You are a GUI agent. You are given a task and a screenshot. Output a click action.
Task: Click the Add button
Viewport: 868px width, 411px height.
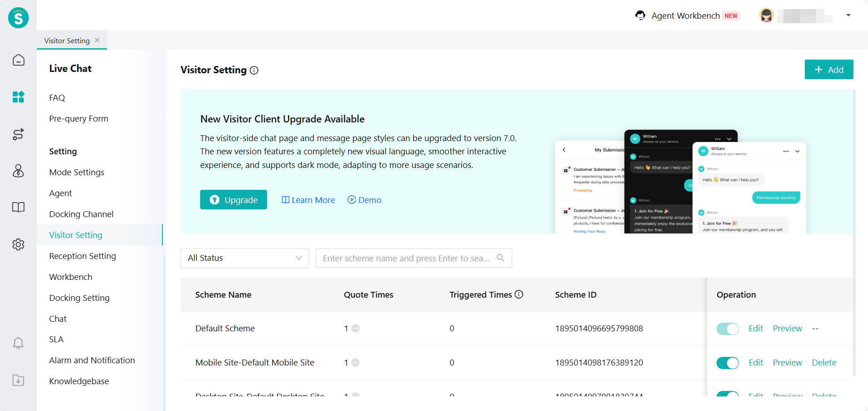click(x=828, y=70)
